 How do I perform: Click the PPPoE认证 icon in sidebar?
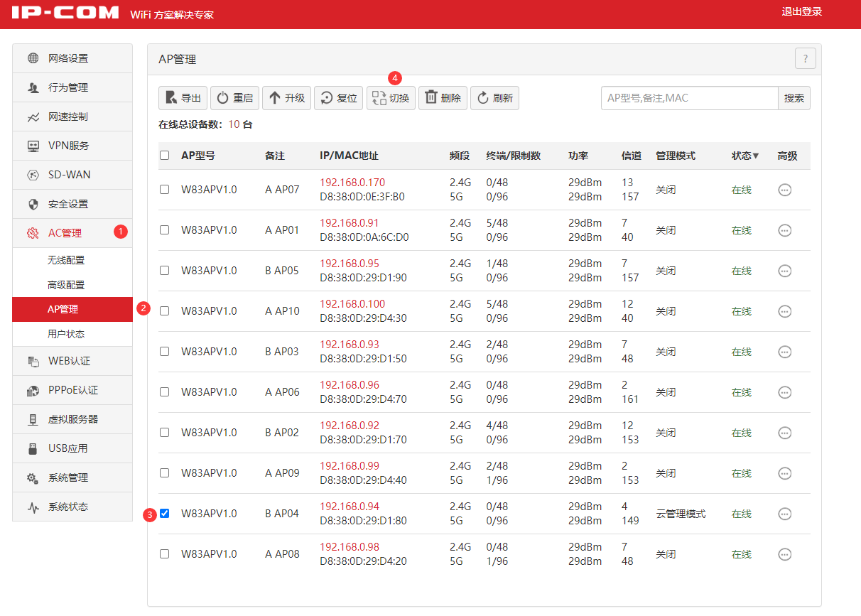[x=33, y=390]
